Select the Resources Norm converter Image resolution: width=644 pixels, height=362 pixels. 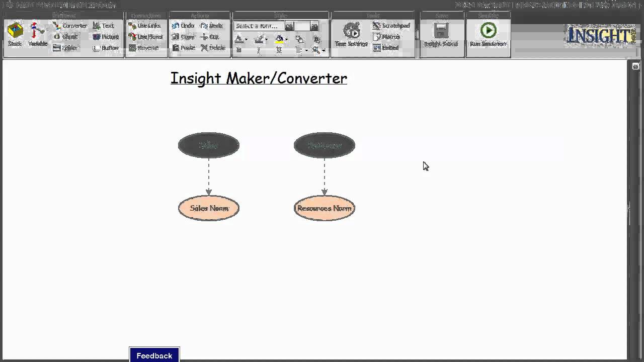[x=325, y=208]
